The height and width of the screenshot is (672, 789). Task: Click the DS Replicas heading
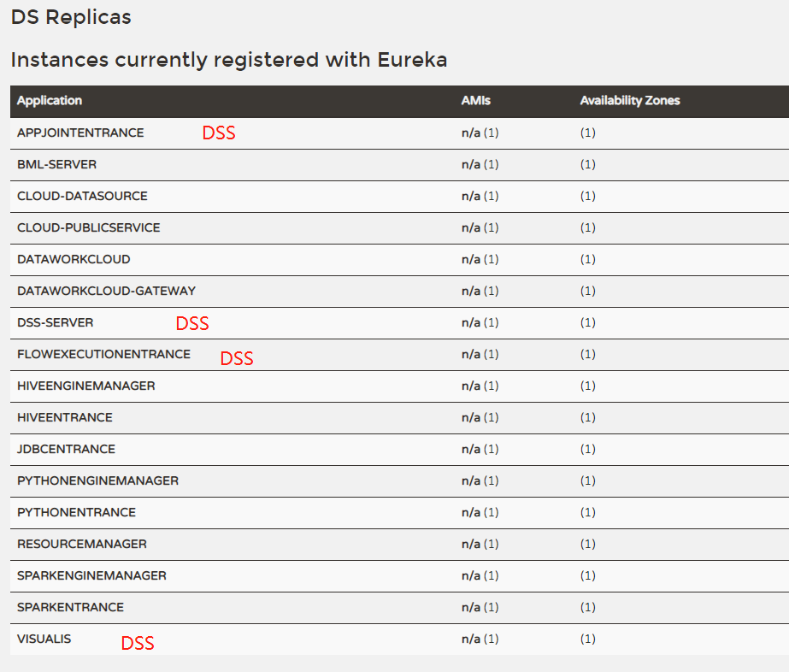click(70, 17)
